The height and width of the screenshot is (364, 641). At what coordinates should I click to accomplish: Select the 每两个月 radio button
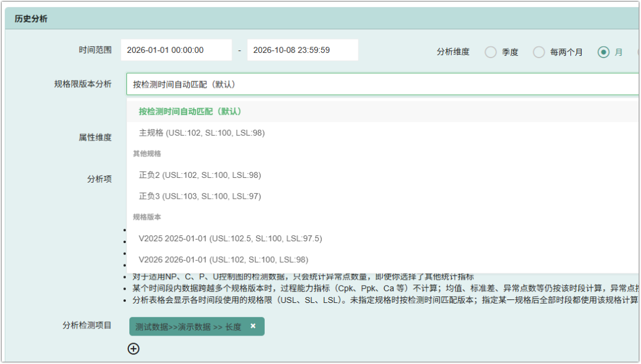(x=539, y=52)
